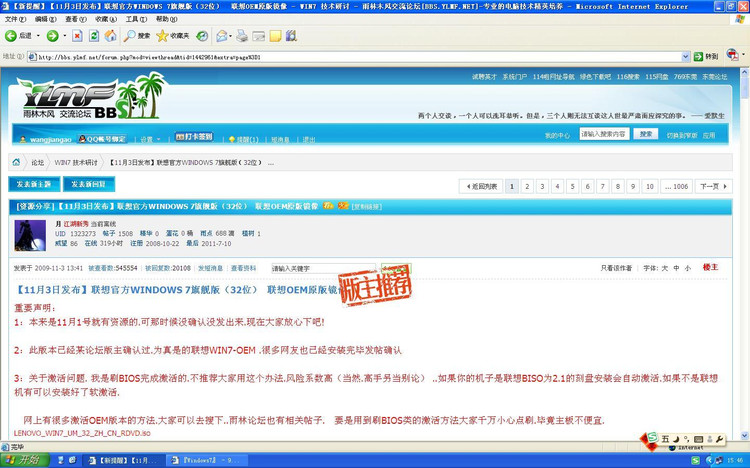This screenshot has height=468, width=750.
Task: Switch to the Windows7 taskbar window
Action: (x=207, y=460)
